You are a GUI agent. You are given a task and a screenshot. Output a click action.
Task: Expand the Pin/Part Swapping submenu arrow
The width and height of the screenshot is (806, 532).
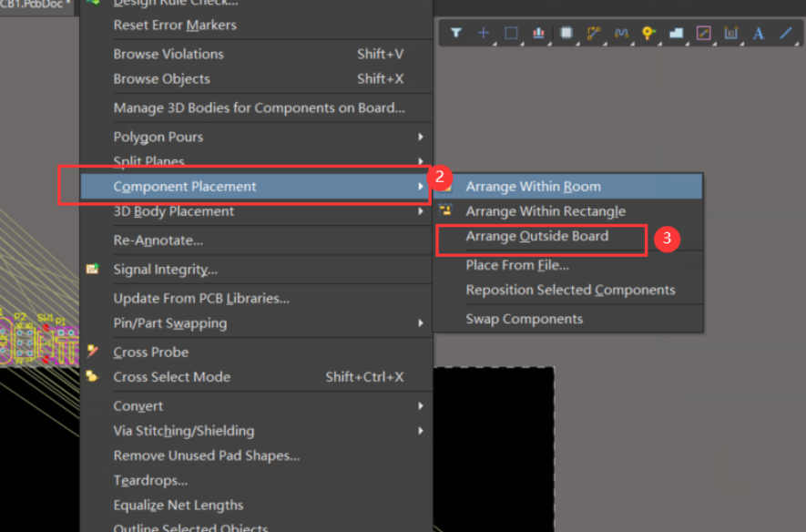tap(421, 322)
